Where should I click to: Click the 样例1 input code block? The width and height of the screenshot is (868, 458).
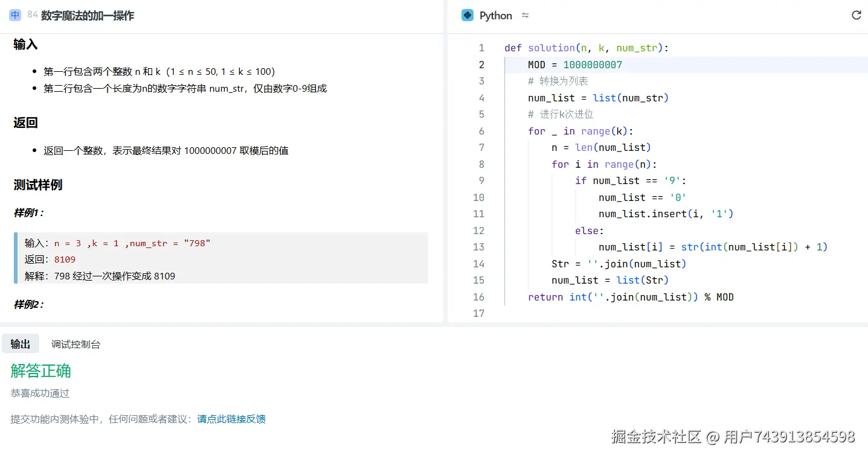pyautogui.click(x=222, y=258)
